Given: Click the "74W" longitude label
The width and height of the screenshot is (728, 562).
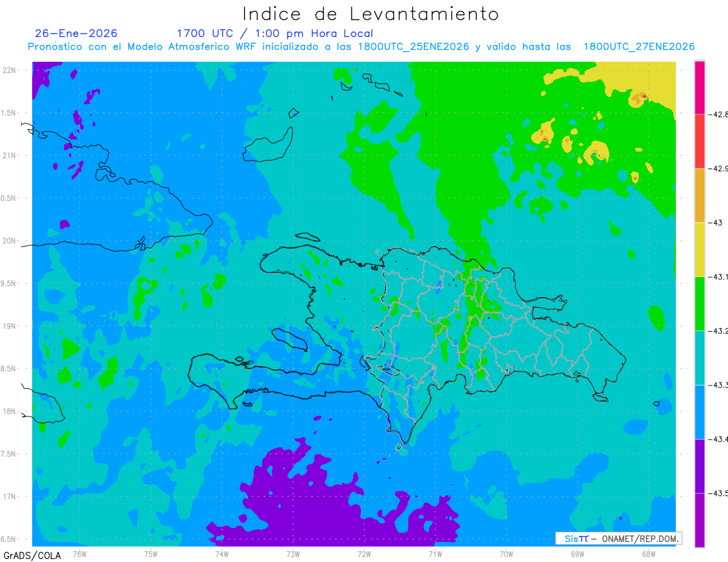Looking at the screenshot, I should 222,554.
